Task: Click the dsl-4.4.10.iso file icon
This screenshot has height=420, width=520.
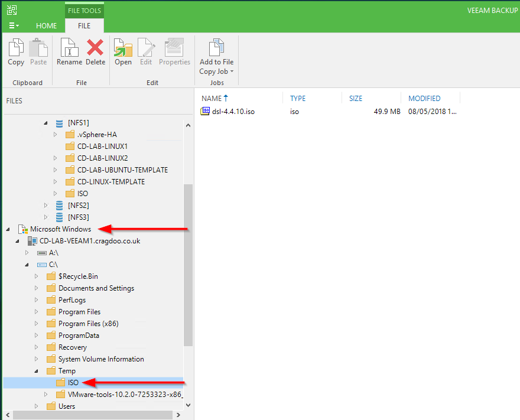Action: tap(205, 111)
